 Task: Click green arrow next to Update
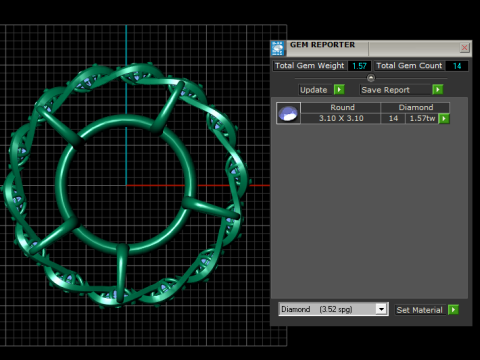339,90
